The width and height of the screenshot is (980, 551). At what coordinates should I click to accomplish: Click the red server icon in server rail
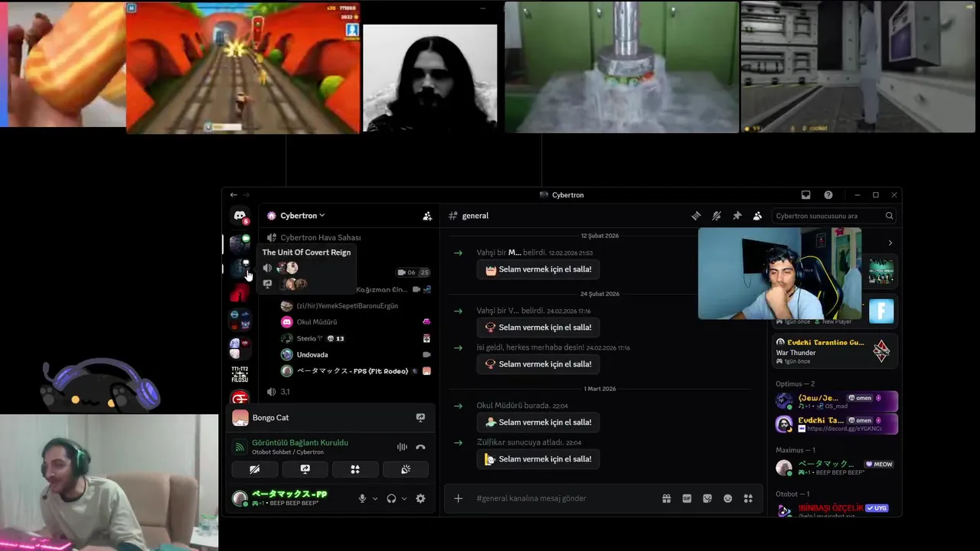pyautogui.click(x=240, y=295)
